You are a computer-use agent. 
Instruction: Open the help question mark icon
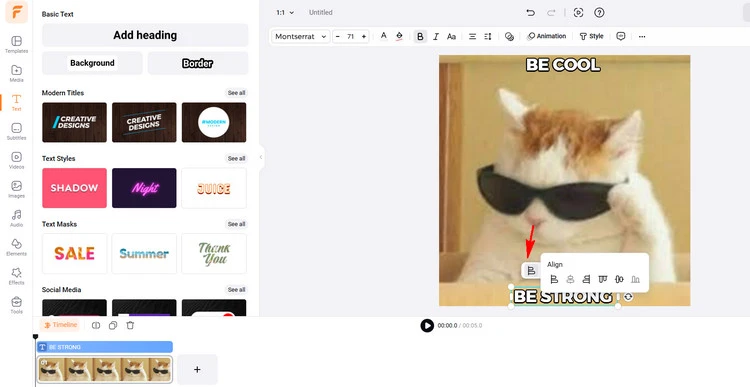[x=599, y=12]
